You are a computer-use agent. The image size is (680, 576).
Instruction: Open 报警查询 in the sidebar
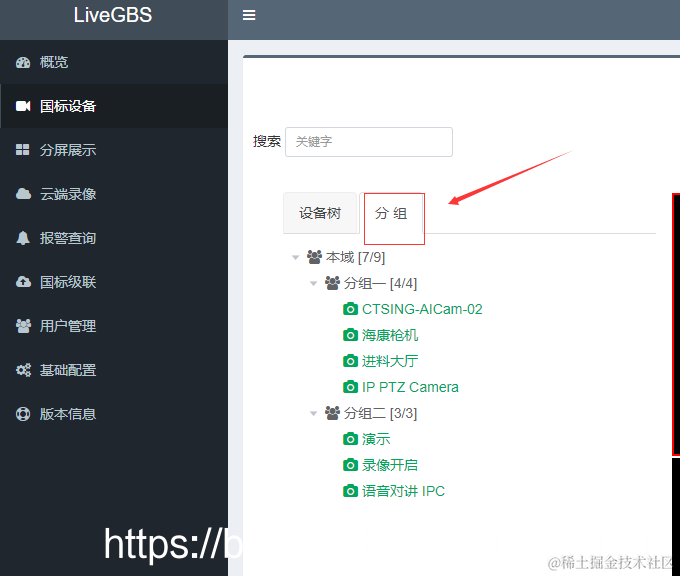114,238
